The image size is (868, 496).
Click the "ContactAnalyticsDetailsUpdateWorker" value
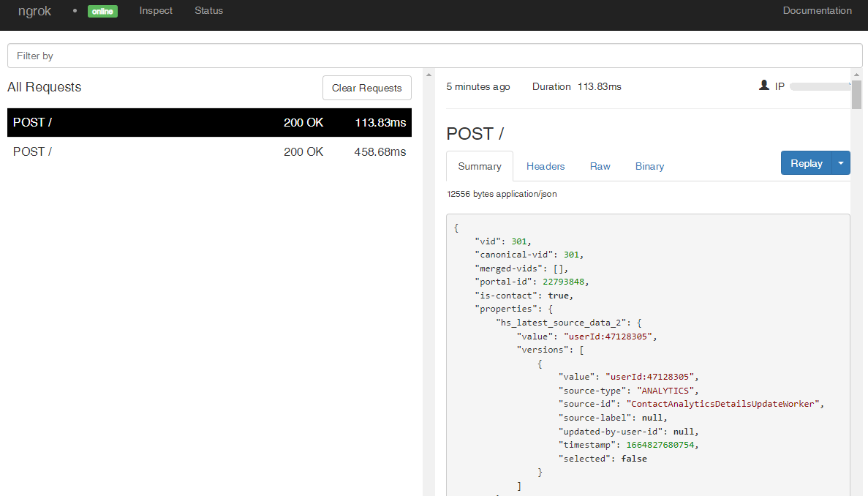click(x=723, y=404)
